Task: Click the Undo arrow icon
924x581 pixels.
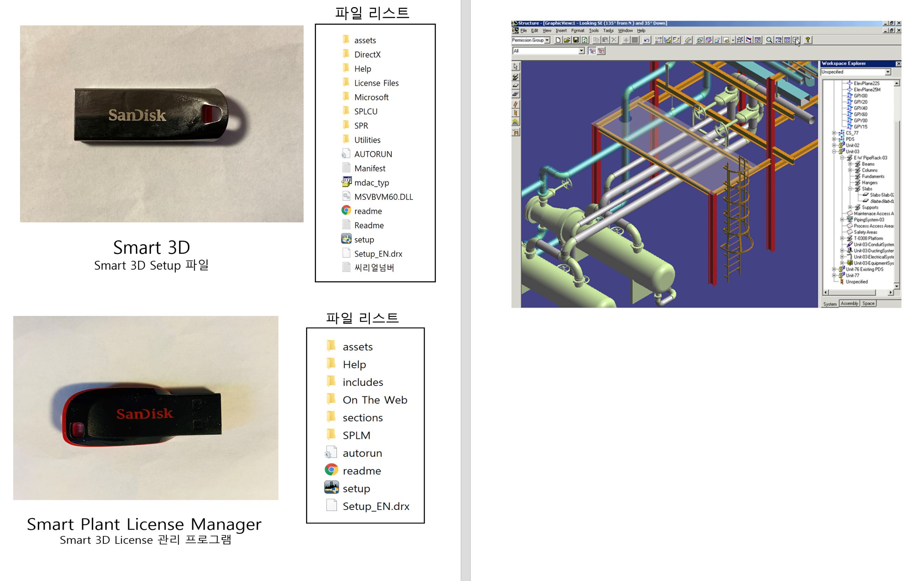Action: (x=647, y=40)
